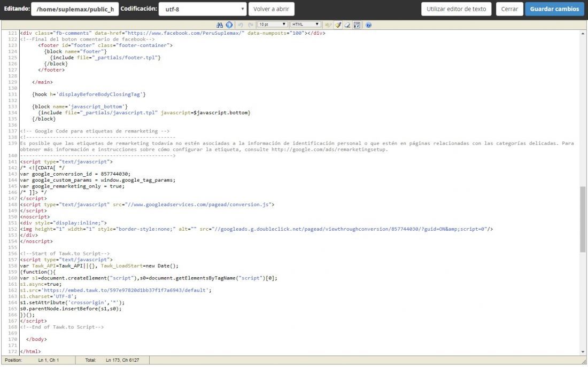The width and height of the screenshot is (588, 367).
Task: Click the s0.parentNode.insertBefore line
Action: pyautogui.click(x=71, y=309)
